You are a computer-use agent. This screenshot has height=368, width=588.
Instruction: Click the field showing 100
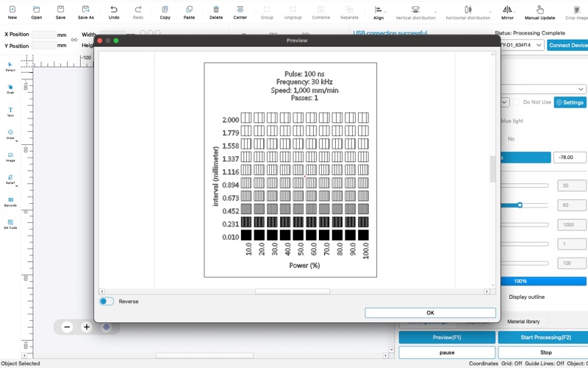[x=572, y=263]
